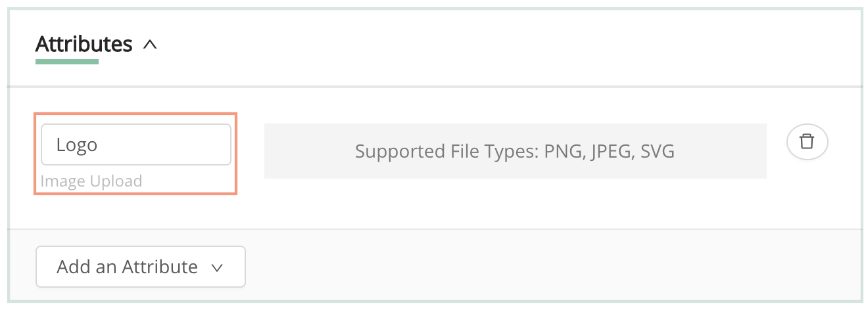
Task: Toggle the Attributes panel with up arrow
Action: coord(150,45)
